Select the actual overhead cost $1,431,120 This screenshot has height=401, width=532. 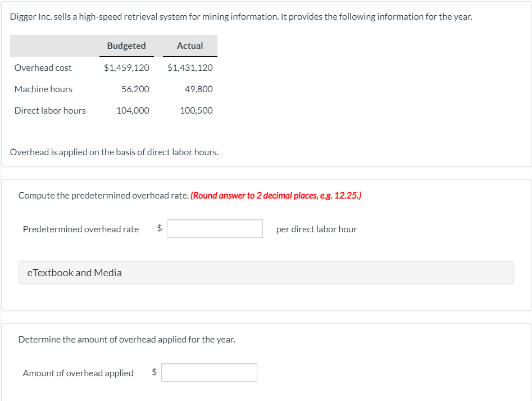(x=190, y=67)
